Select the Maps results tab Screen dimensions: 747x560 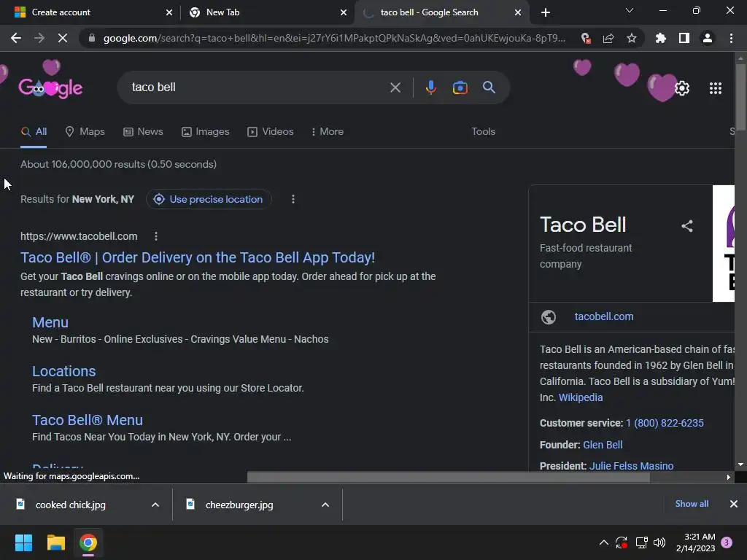coord(85,132)
